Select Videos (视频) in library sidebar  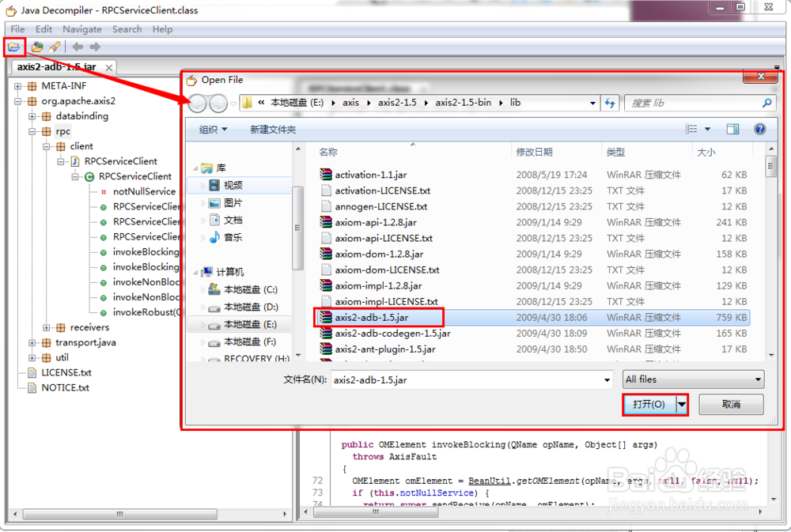[x=233, y=186]
